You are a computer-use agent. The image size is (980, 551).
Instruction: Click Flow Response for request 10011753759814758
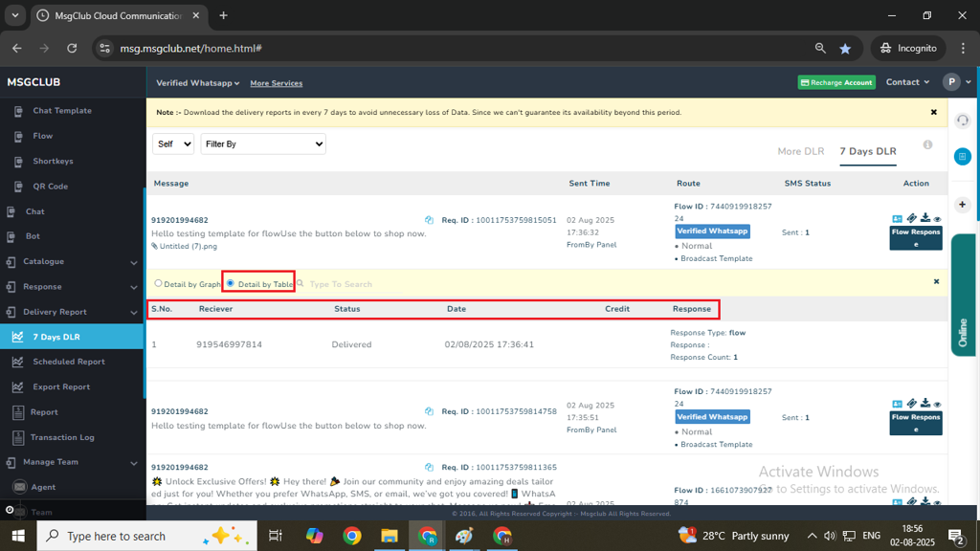coord(916,424)
